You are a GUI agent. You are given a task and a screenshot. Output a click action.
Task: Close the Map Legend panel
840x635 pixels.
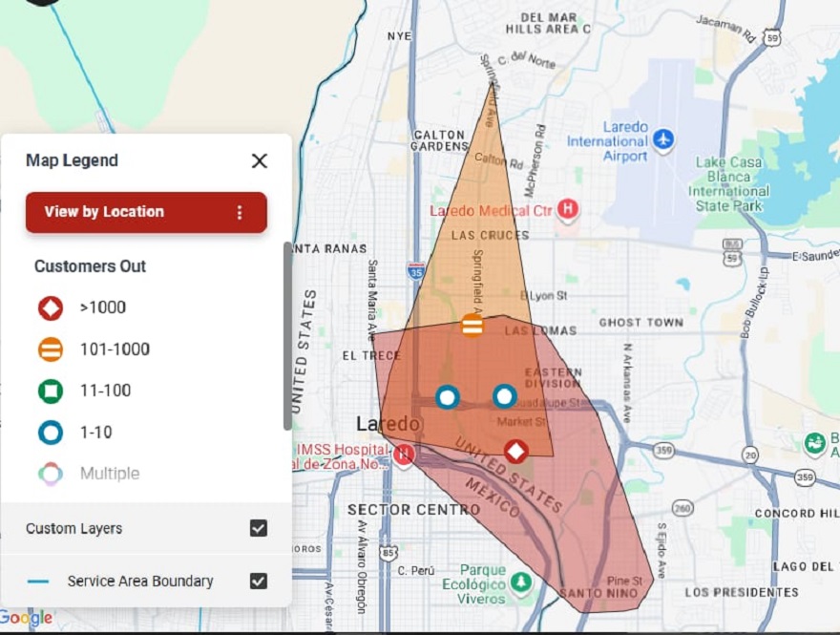(259, 160)
